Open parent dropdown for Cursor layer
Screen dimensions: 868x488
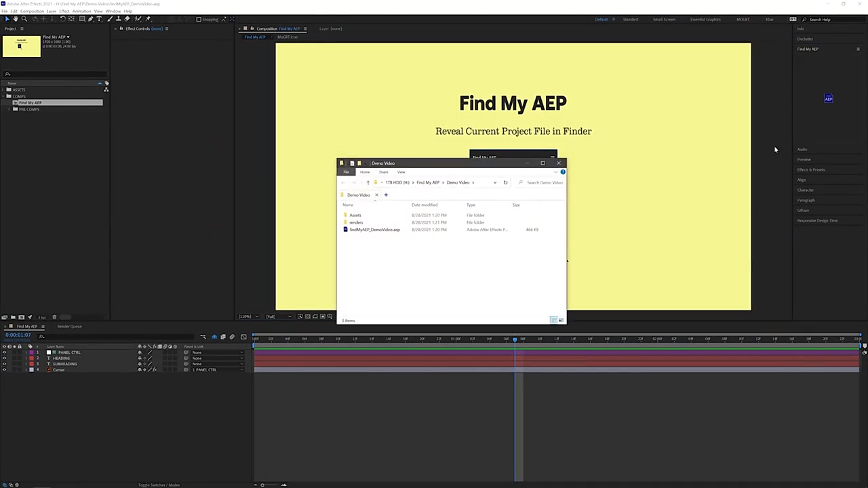point(218,369)
